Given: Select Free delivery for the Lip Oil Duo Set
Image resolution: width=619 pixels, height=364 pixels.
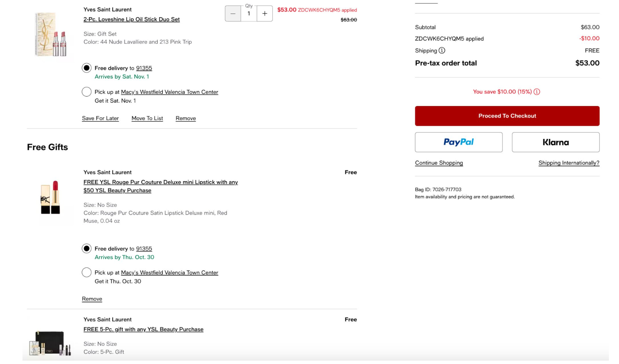Looking at the screenshot, I should coord(87,68).
